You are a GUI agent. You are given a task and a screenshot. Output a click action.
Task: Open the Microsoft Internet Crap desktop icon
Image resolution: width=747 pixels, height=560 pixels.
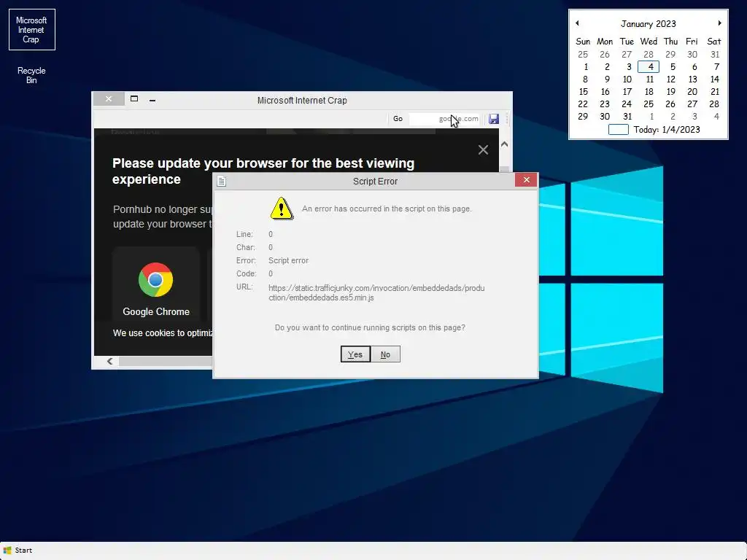(32, 29)
